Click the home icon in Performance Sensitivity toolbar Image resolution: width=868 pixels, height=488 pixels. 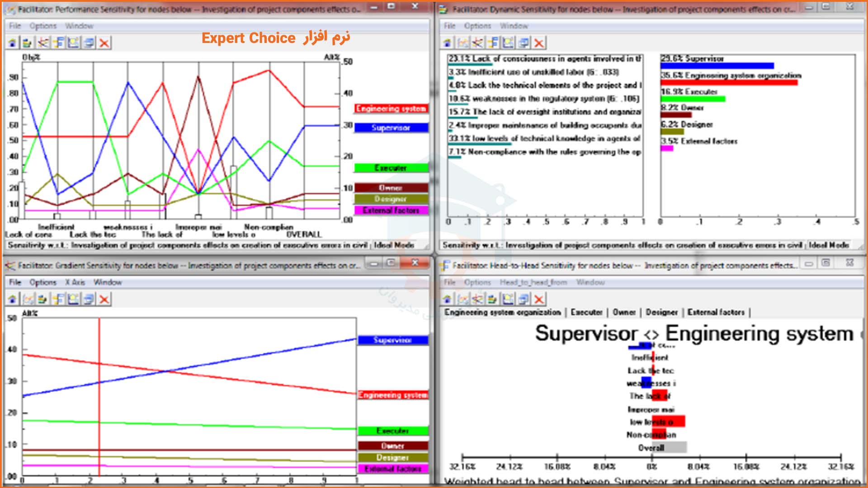pyautogui.click(x=13, y=43)
